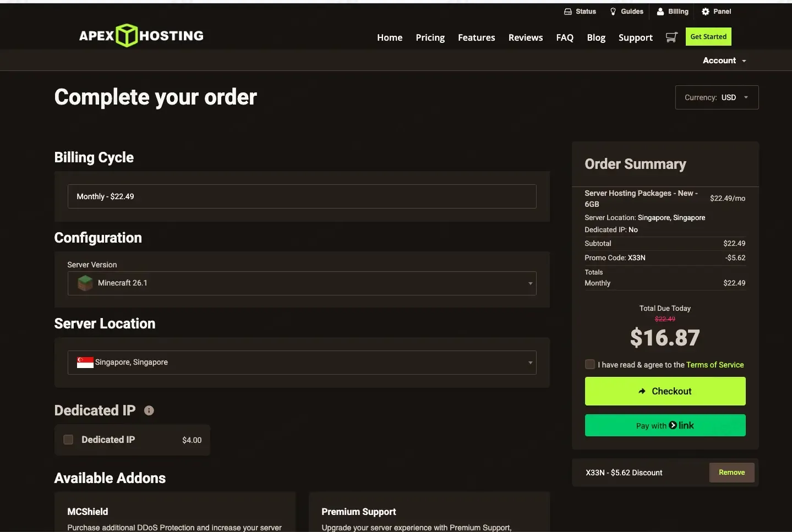792x532 pixels.
Task: Open the Features menu item
Action: pyautogui.click(x=477, y=37)
